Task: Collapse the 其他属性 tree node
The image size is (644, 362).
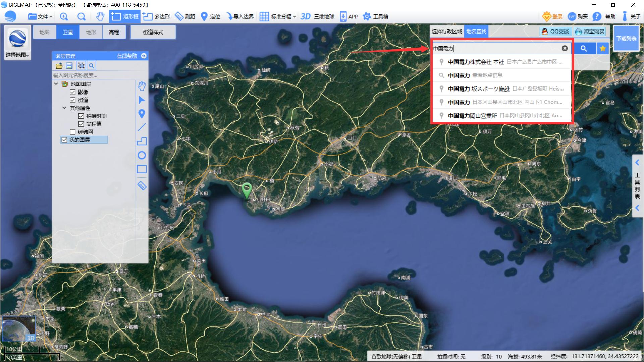Action: coord(64,108)
